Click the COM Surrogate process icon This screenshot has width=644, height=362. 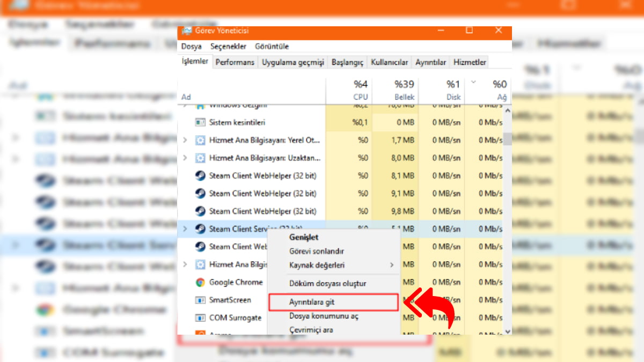tap(200, 317)
